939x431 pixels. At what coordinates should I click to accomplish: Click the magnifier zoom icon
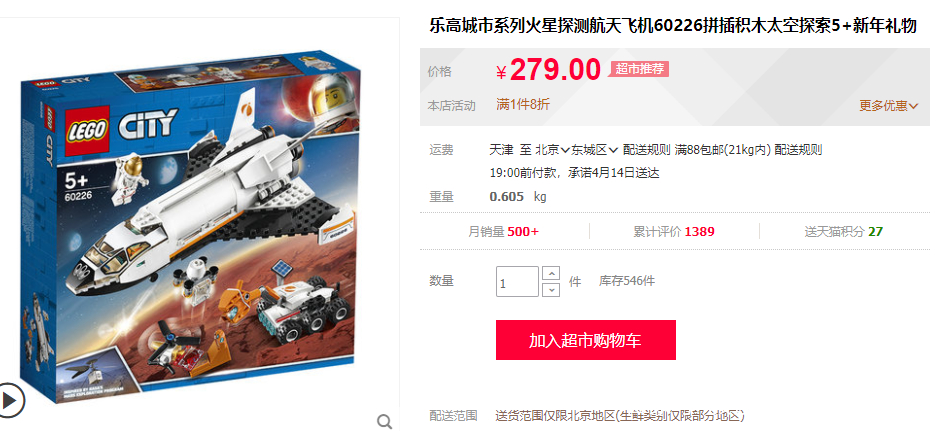384,421
